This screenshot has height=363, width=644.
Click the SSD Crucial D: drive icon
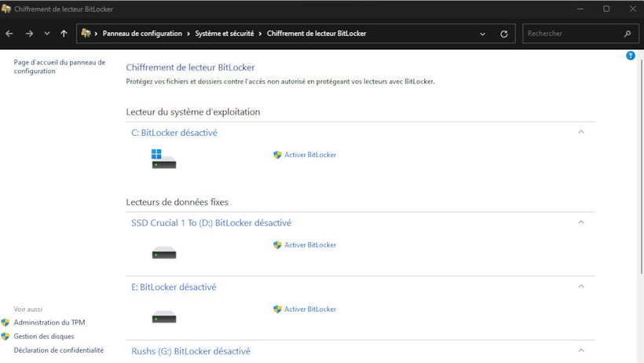point(164,252)
